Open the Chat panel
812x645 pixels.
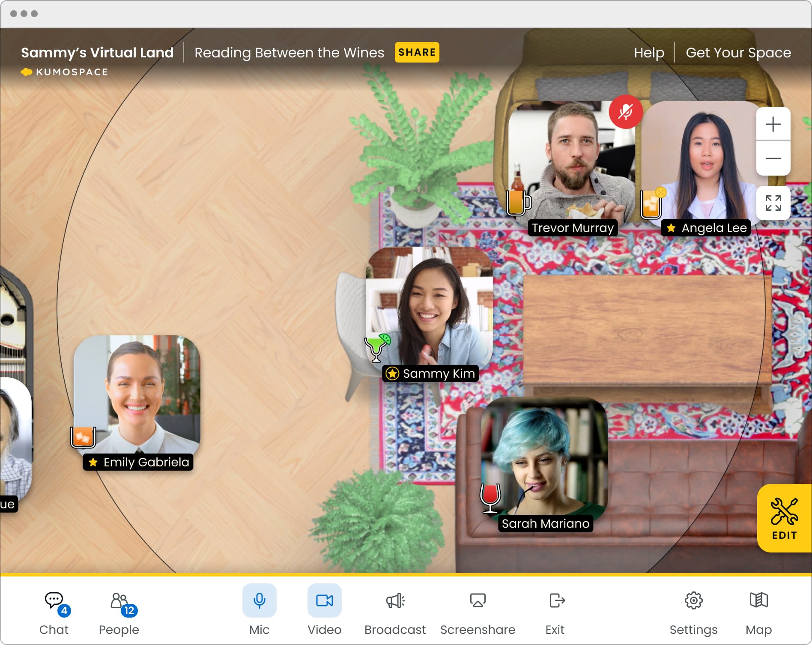coord(53,609)
